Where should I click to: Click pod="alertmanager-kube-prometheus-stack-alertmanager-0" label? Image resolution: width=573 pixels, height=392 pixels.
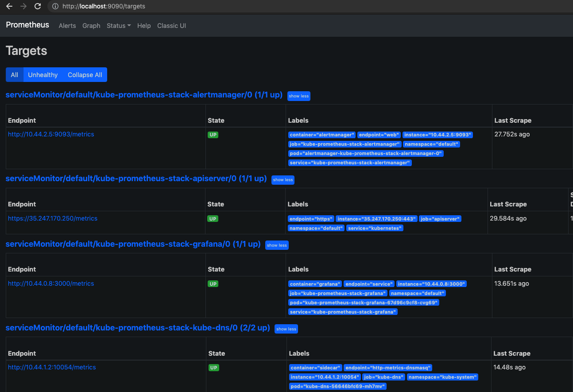point(366,153)
